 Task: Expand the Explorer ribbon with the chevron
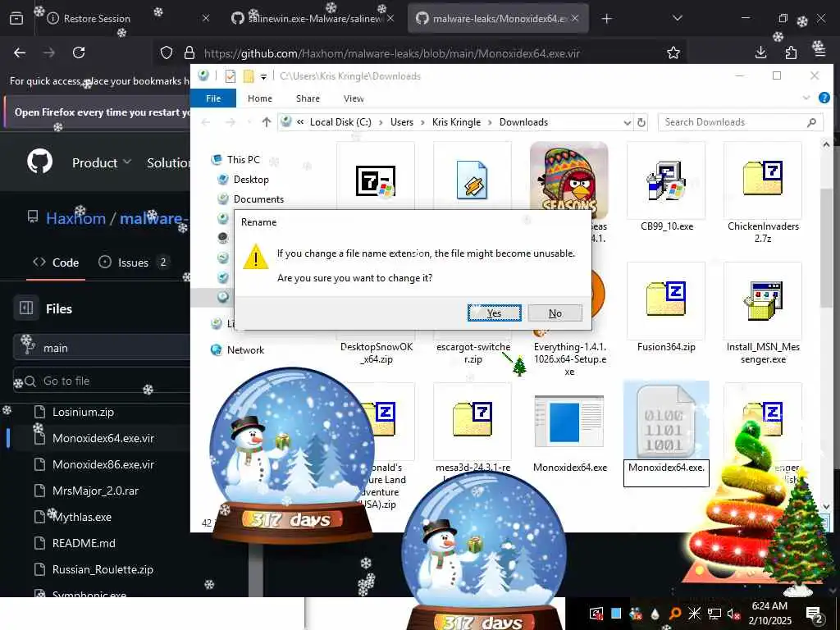coord(806,98)
